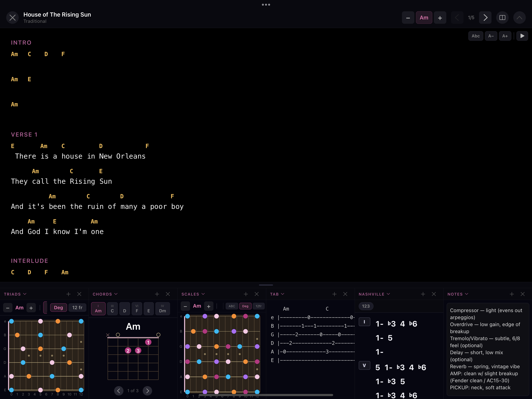Click the INTERLUDE section heading
This screenshot has width=532, height=399.
(30, 261)
